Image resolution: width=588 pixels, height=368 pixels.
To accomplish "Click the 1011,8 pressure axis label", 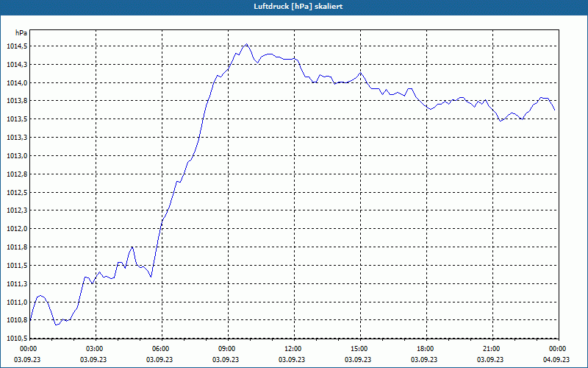I will click(17, 247).
